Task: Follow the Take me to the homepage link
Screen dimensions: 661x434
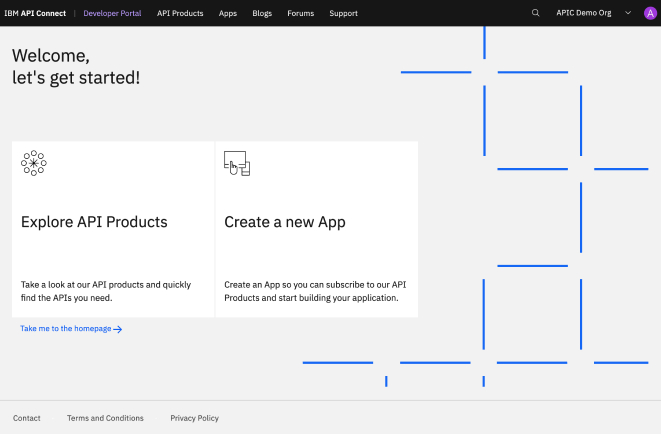Action: point(66,328)
